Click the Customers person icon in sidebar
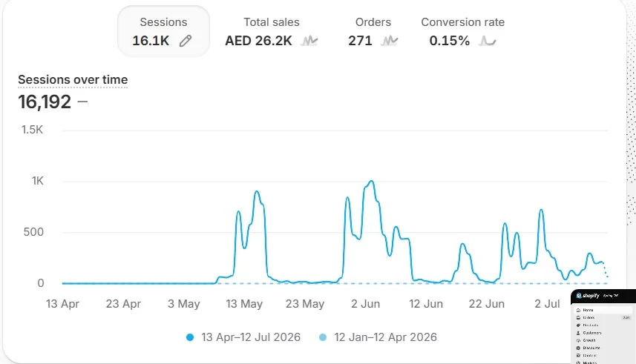636x364 pixels. pos(578,333)
